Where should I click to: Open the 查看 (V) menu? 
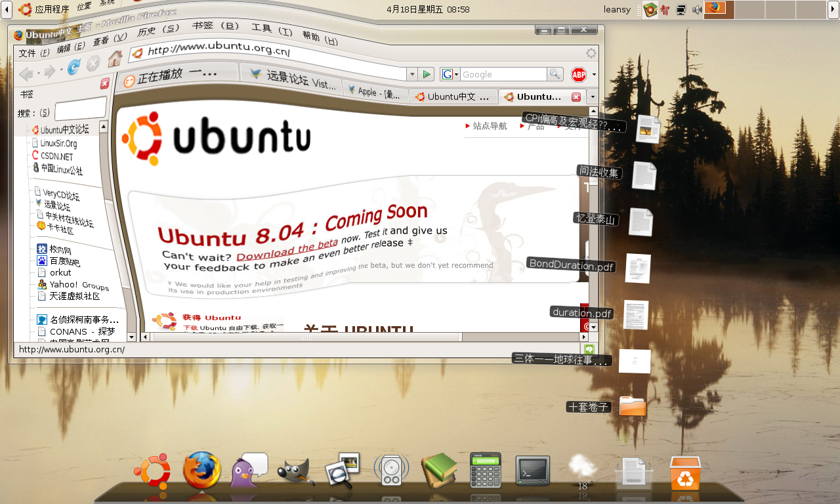(109, 40)
